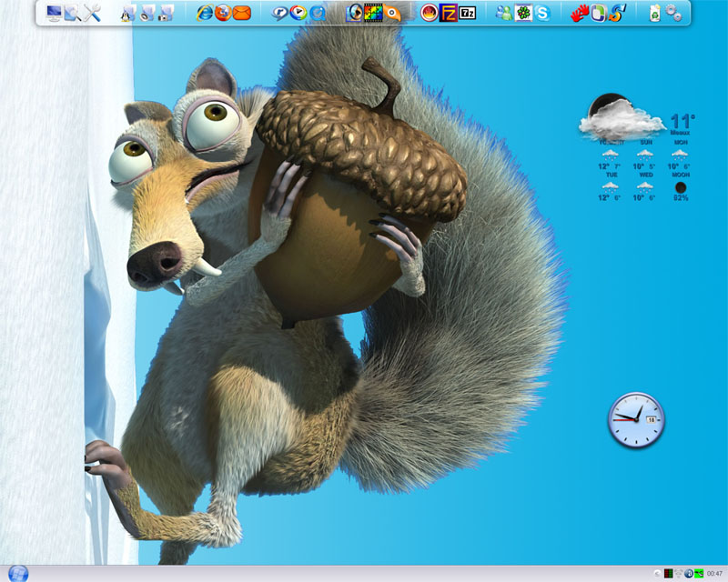This screenshot has width=728, height=582.
Task: Open the Start orb on taskbar
Action: [x=18, y=574]
